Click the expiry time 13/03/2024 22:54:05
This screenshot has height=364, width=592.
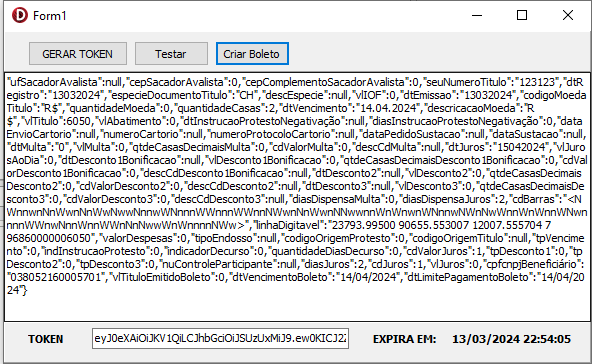click(x=512, y=339)
